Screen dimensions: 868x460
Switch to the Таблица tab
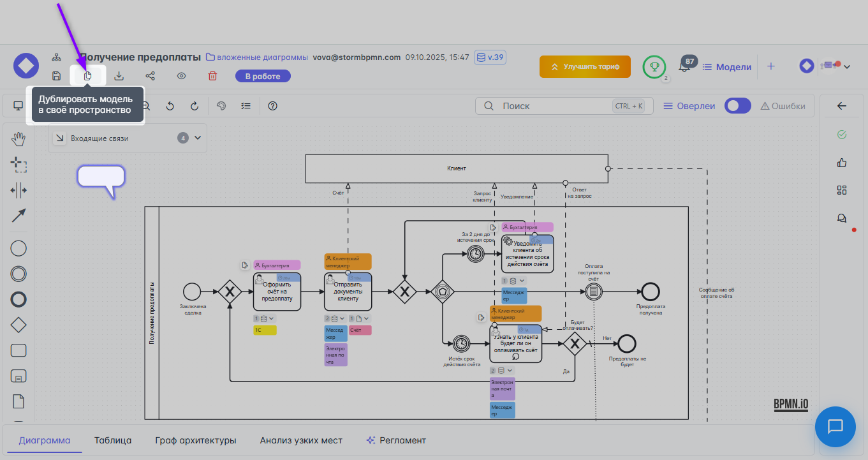pyautogui.click(x=113, y=440)
